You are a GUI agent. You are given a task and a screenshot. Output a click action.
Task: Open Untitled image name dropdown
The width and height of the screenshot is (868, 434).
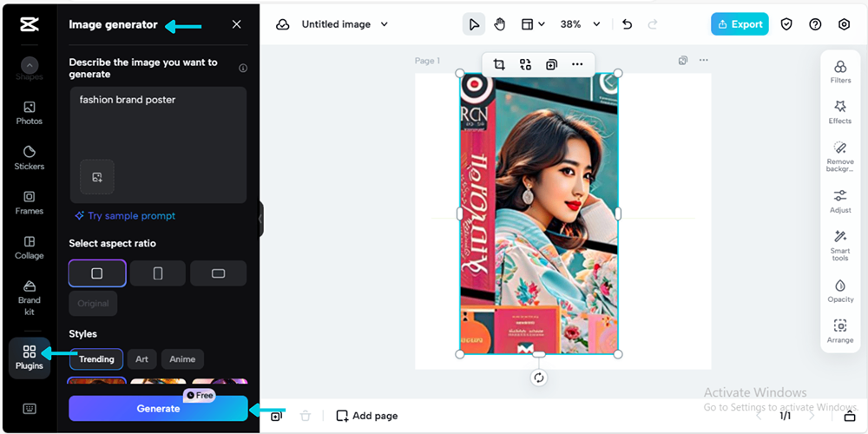tap(345, 24)
